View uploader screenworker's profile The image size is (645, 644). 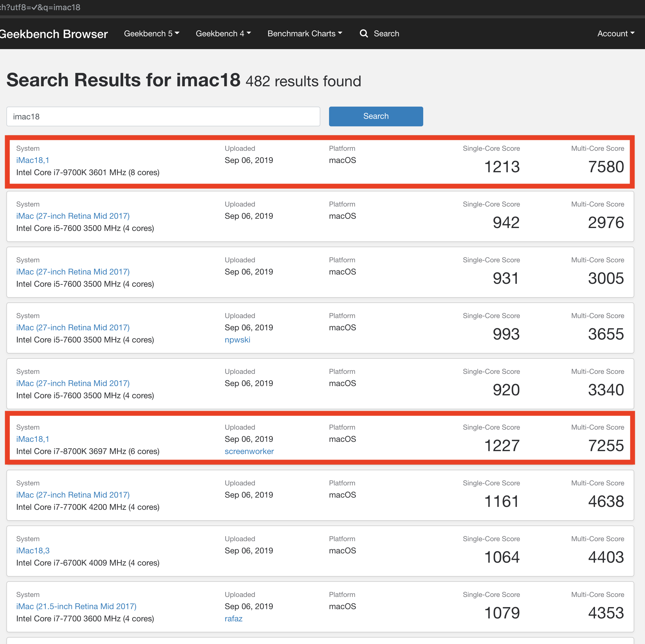pos(249,451)
